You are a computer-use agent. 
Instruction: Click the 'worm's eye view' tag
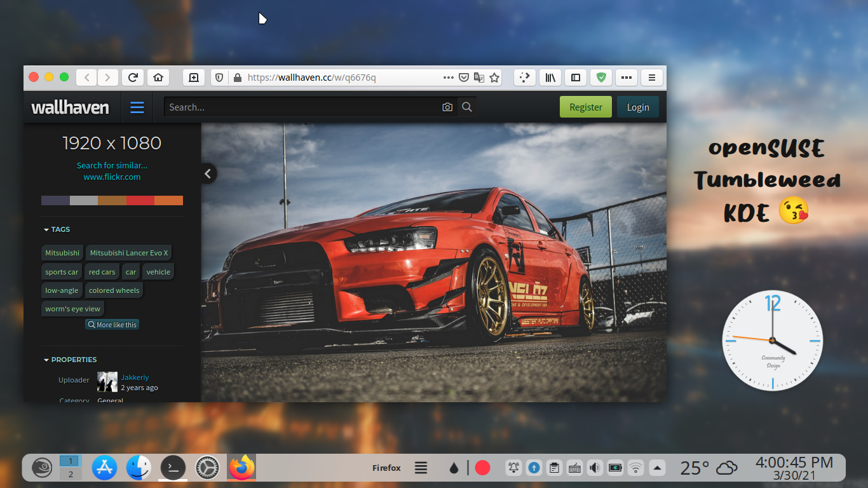[72, 309]
